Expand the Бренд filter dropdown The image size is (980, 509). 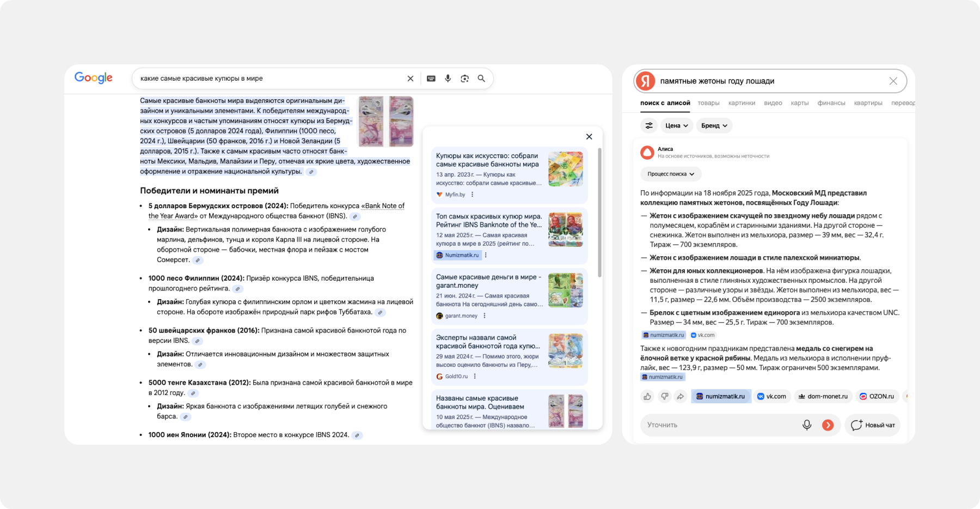pos(714,125)
